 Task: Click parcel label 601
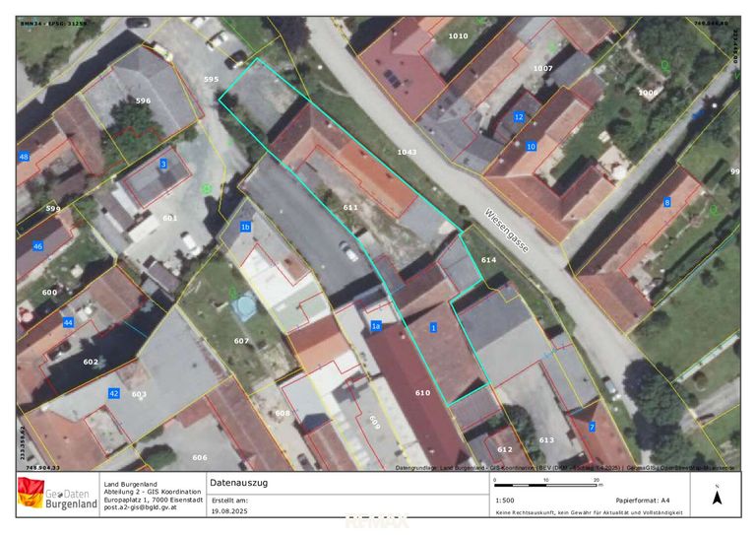(169, 218)
